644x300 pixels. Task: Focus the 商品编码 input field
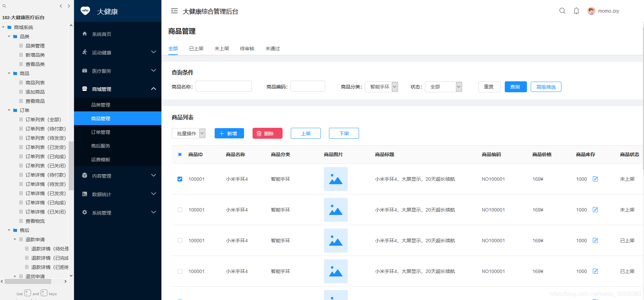tap(308, 86)
